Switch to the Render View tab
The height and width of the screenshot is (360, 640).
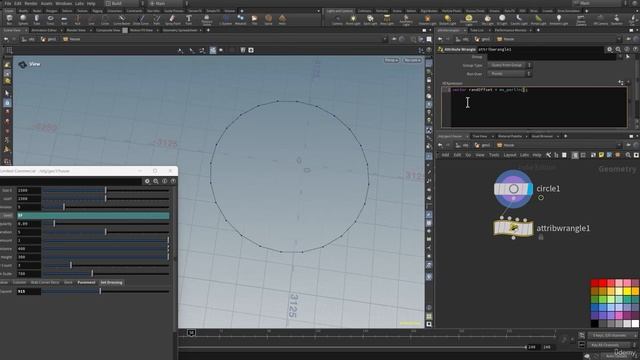point(76,30)
